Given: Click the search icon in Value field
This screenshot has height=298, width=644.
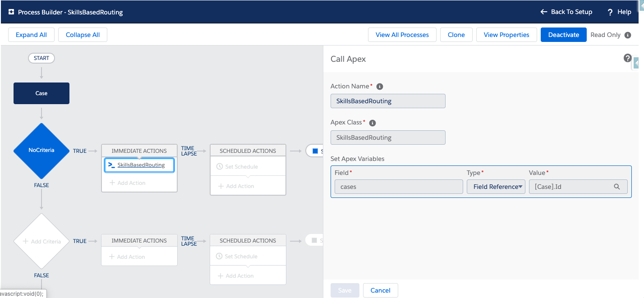Looking at the screenshot, I should point(616,187).
